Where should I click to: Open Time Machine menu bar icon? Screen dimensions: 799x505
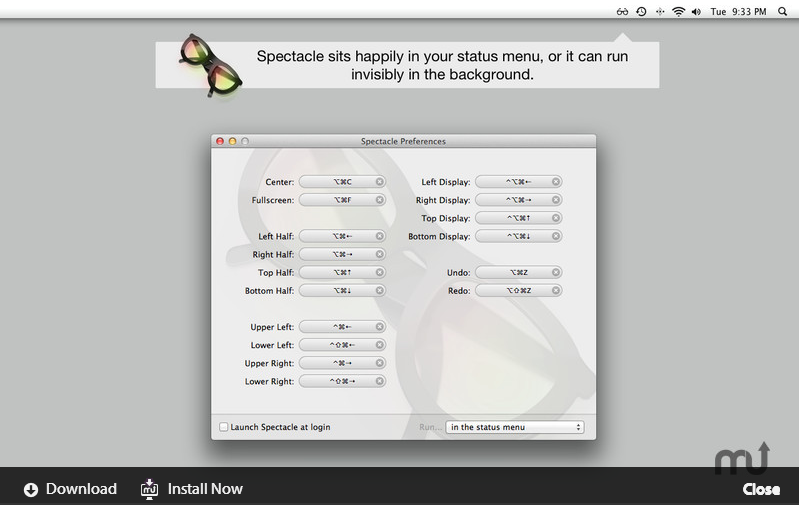click(642, 12)
